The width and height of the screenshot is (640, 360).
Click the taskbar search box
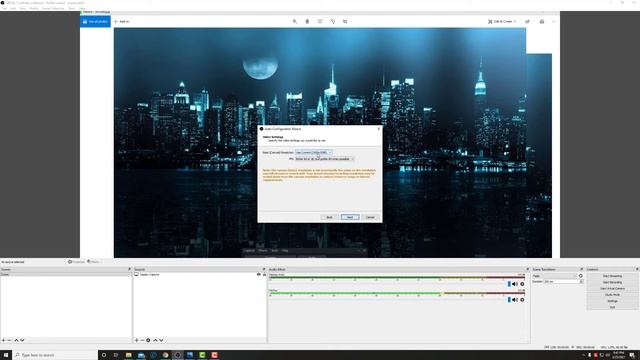point(55,355)
